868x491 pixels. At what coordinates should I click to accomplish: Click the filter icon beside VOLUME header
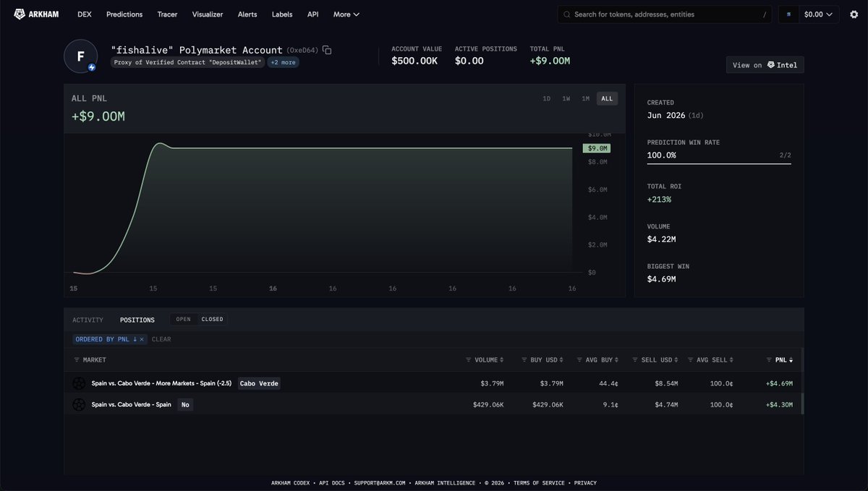[x=469, y=359]
